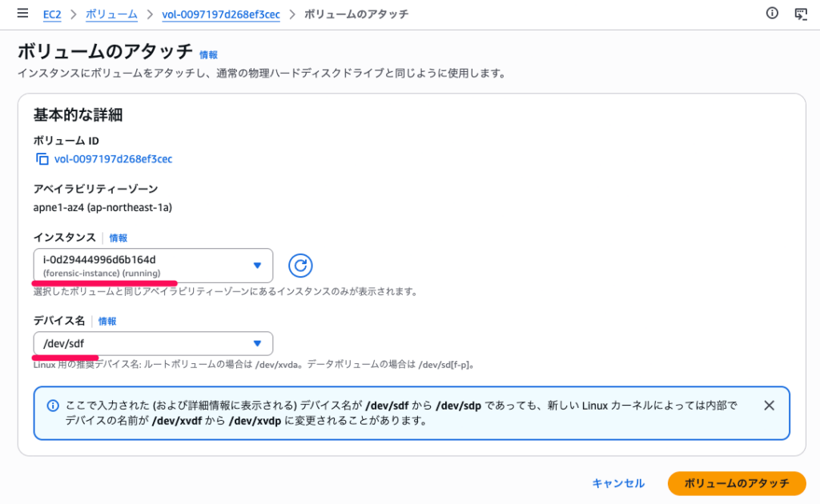
Task: Go to EC2 in the breadcrumb
Action: (53, 14)
